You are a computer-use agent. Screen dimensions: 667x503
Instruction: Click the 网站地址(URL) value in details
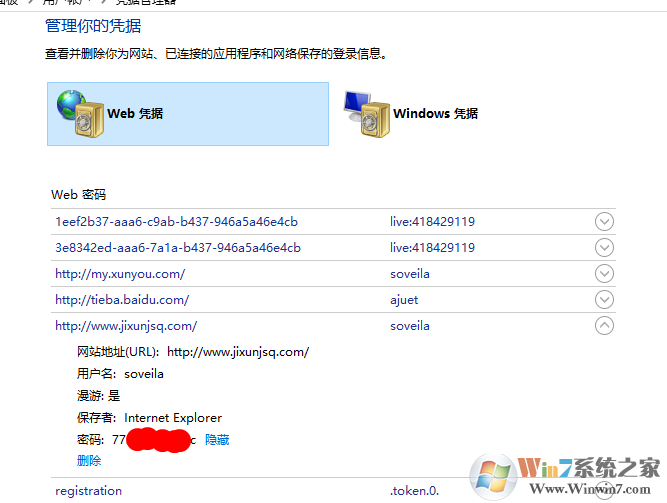point(238,352)
